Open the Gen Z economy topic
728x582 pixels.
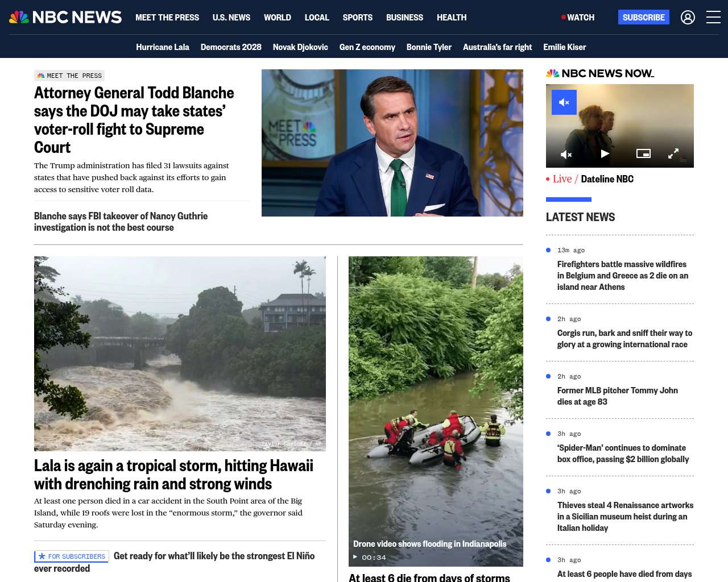367,47
